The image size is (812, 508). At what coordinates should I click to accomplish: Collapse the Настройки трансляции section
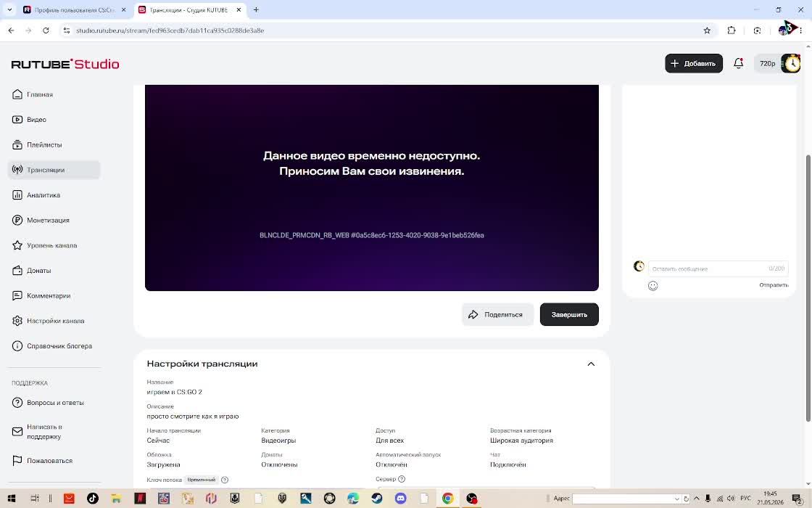pos(591,364)
